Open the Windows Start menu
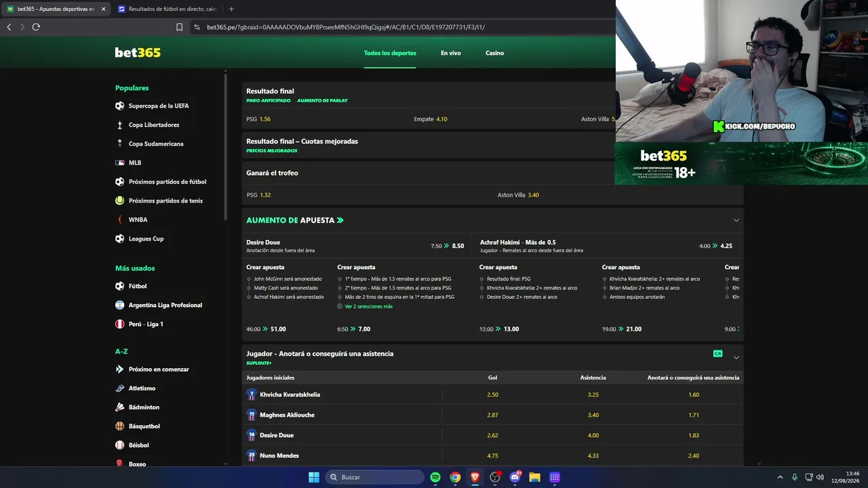The height and width of the screenshot is (488, 868). pos(314,477)
